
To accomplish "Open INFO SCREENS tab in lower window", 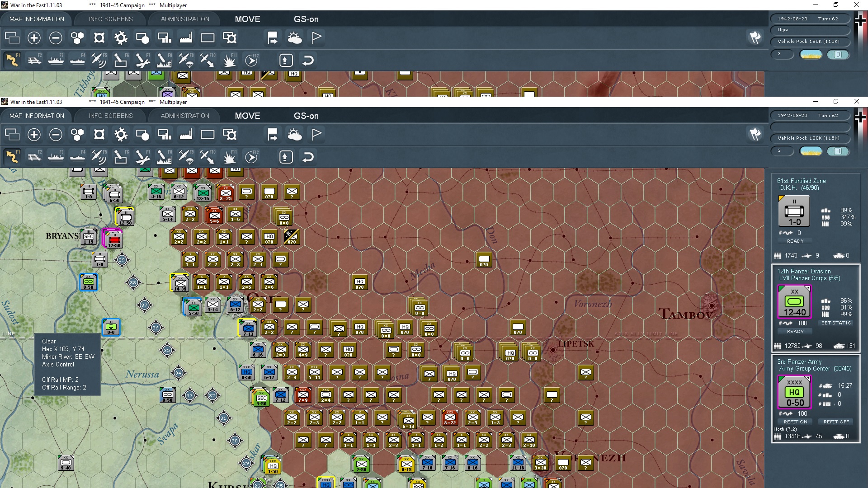I will (111, 116).
